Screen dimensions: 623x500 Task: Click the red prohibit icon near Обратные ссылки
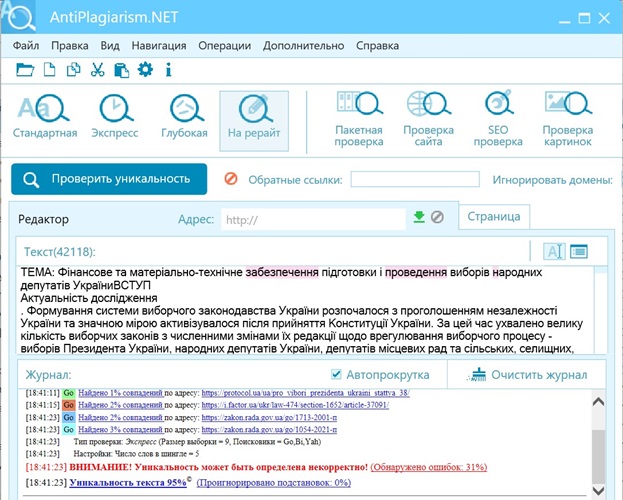(x=231, y=179)
